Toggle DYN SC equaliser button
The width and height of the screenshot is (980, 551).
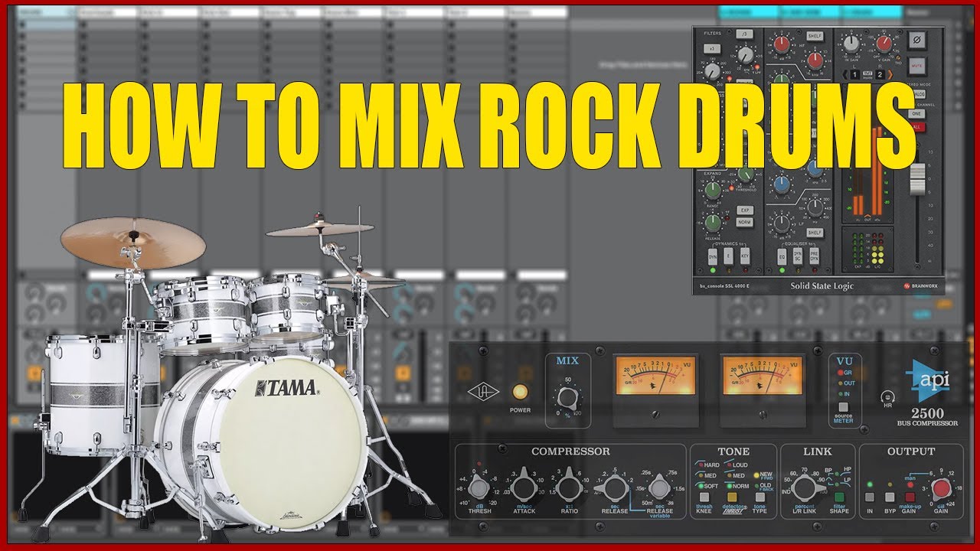[x=798, y=256]
